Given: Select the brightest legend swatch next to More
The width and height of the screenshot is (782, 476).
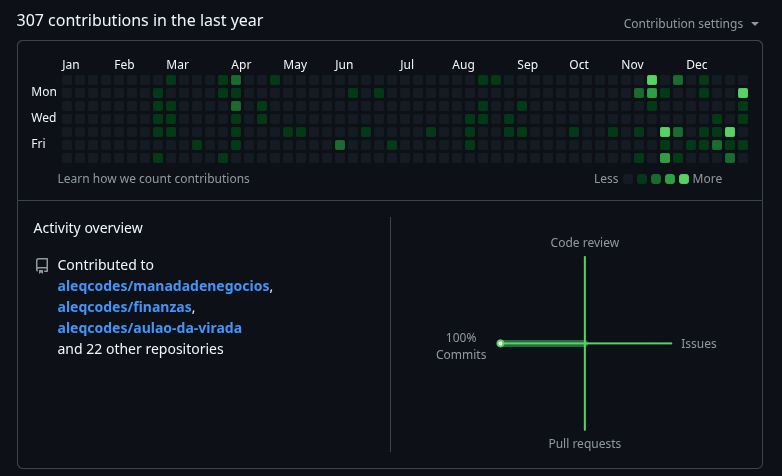Looking at the screenshot, I should click(684, 179).
